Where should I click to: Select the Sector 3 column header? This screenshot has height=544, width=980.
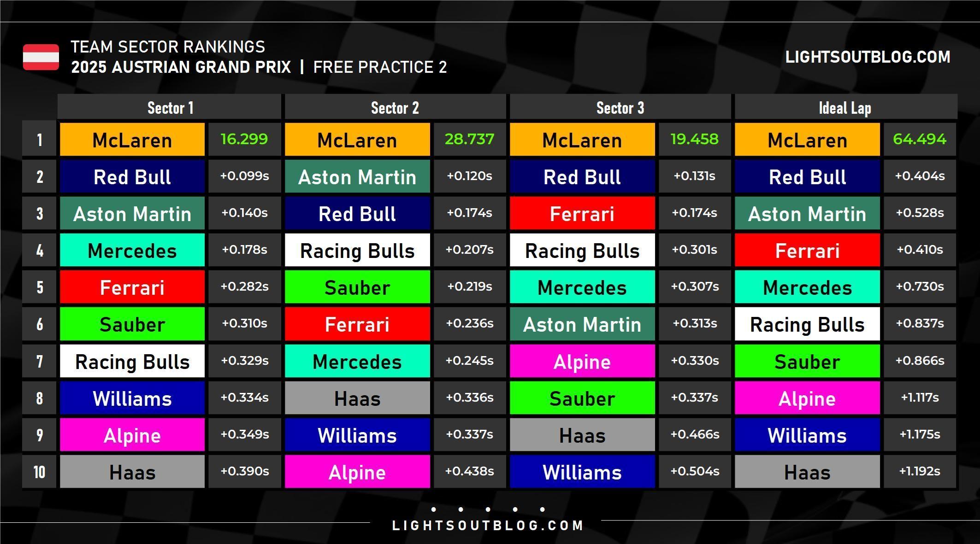620,108
